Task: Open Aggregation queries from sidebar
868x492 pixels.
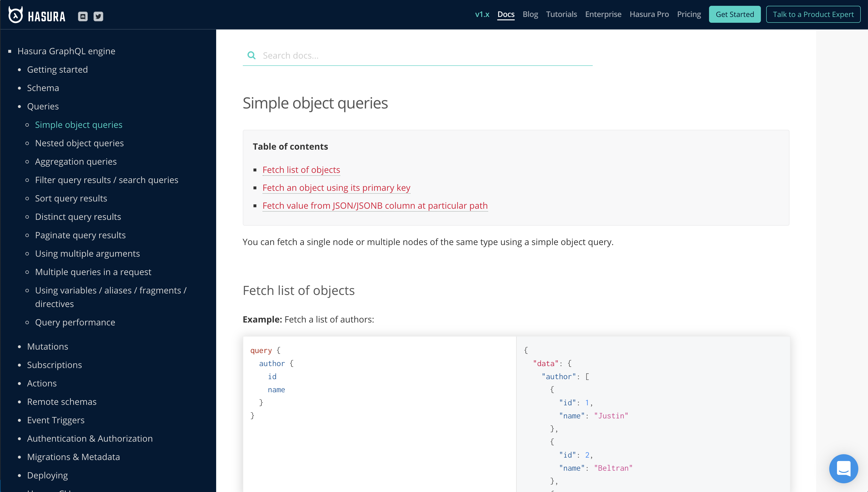Action: click(x=75, y=161)
